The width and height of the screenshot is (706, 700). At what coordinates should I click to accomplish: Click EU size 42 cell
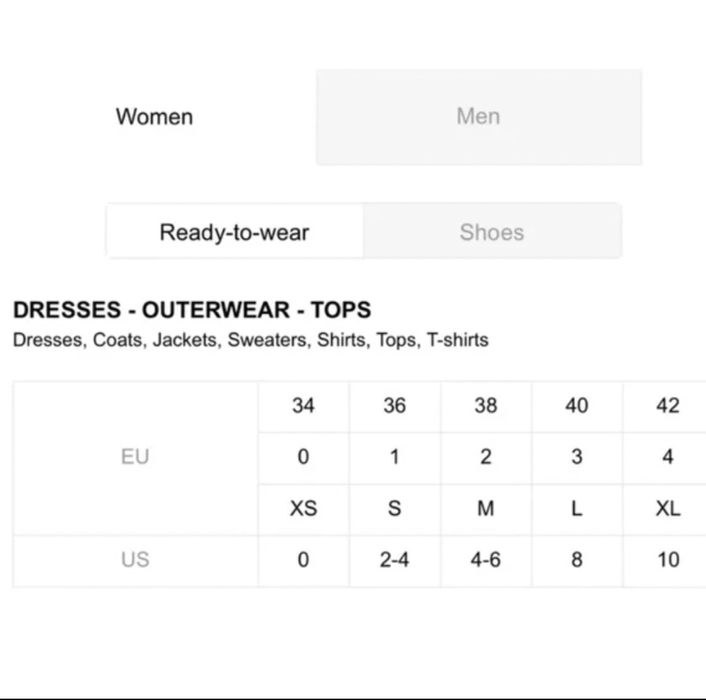pos(667,406)
